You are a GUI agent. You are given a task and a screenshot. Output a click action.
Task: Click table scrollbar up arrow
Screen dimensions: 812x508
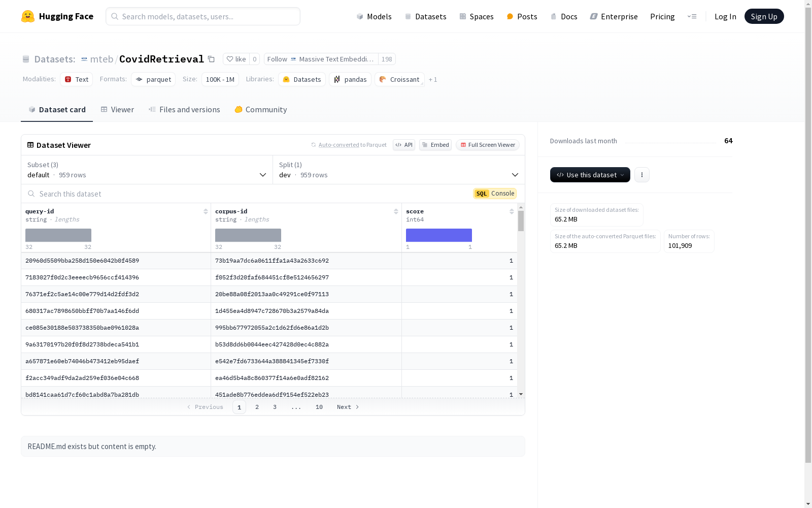click(521, 207)
